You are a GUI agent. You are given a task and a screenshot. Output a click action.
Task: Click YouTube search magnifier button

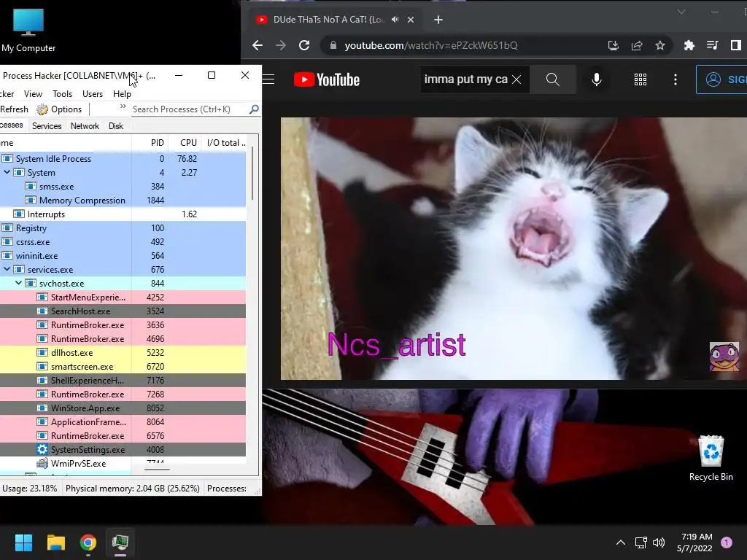click(553, 79)
